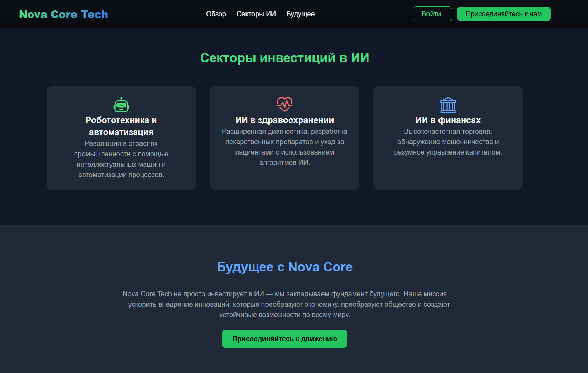Open the Будущее navigation link

(x=300, y=14)
